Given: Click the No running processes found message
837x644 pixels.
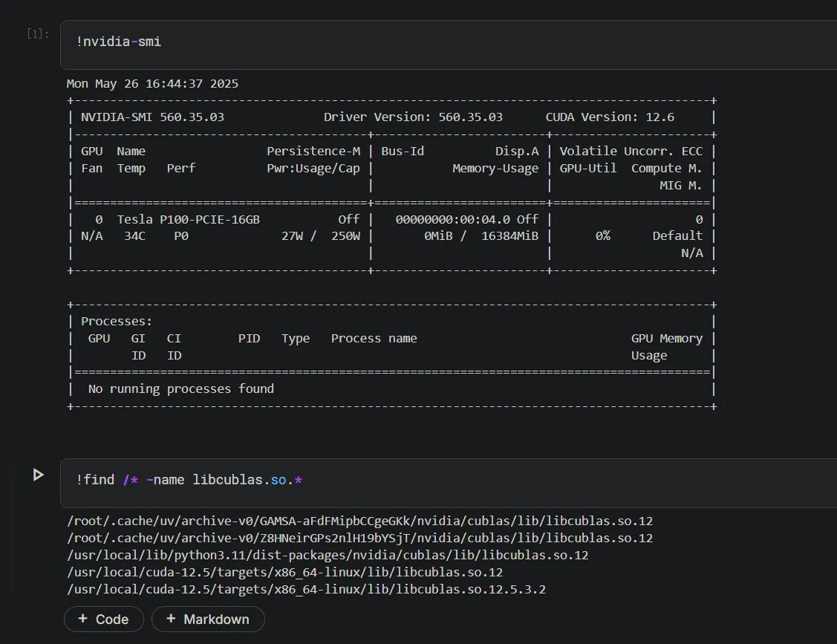Looking at the screenshot, I should [x=180, y=388].
